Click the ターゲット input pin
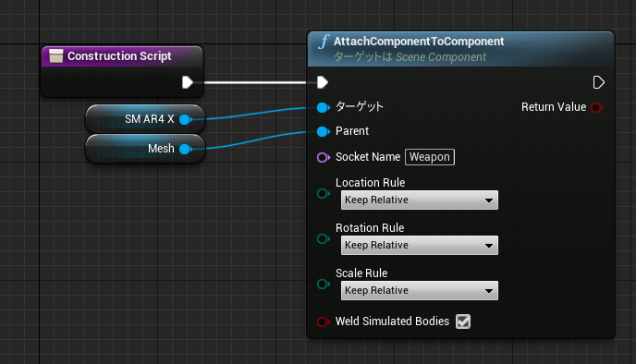 click(324, 107)
